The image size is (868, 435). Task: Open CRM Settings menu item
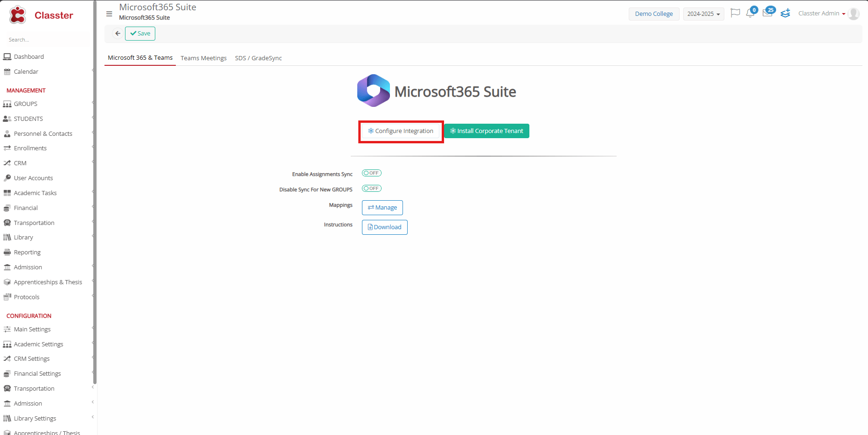coord(32,359)
